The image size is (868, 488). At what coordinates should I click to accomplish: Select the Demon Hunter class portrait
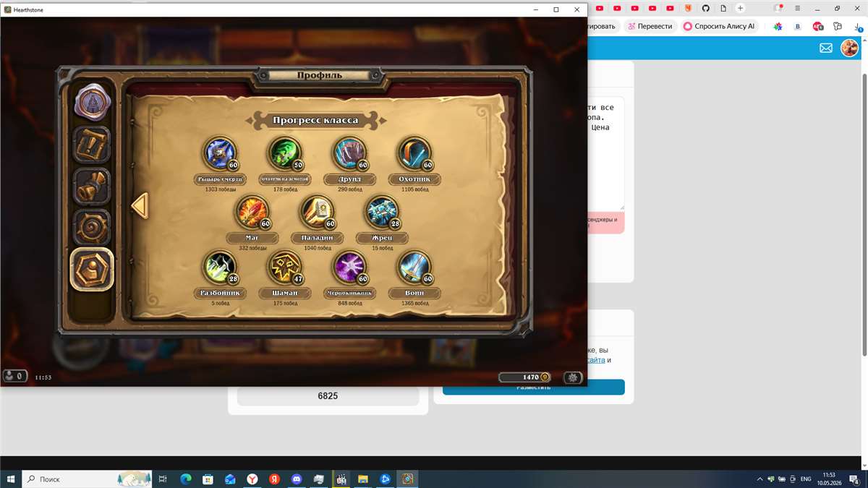[x=284, y=154]
